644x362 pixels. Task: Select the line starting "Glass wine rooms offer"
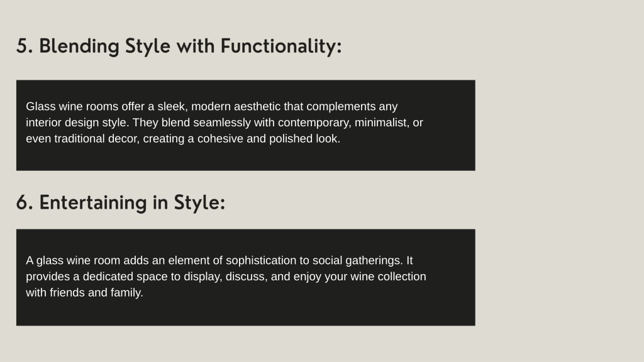(211, 107)
